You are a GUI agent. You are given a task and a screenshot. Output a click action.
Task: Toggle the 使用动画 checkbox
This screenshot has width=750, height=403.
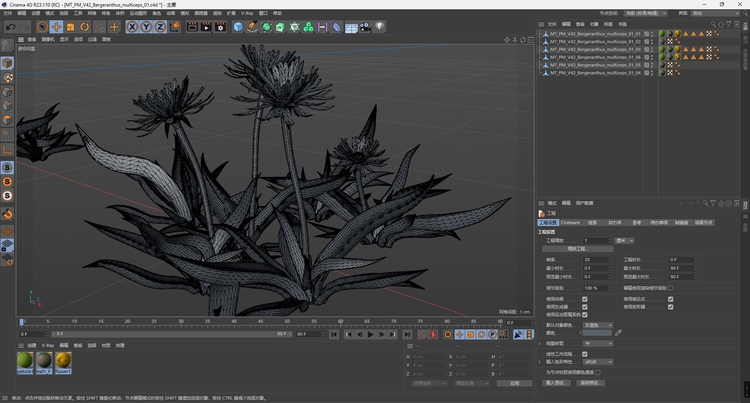tap(584, 298)
